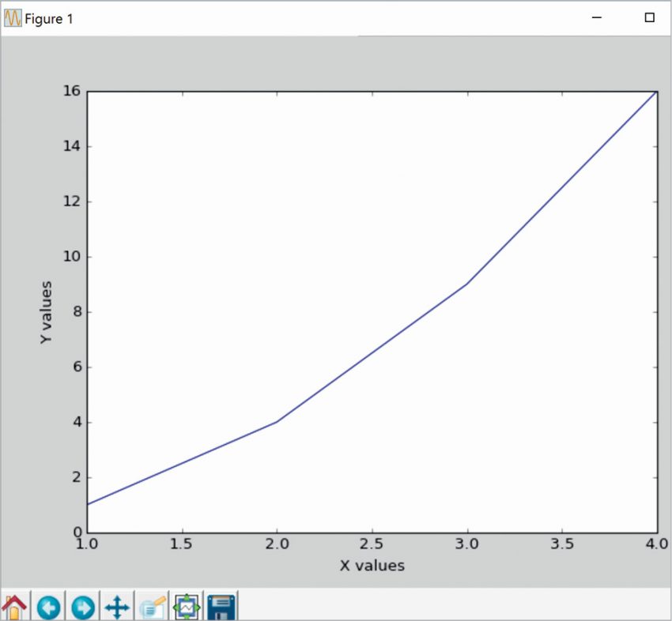The image size is (672, 621).
Task: Click the 16 tick label on y-axis
Action: [72, 91]
